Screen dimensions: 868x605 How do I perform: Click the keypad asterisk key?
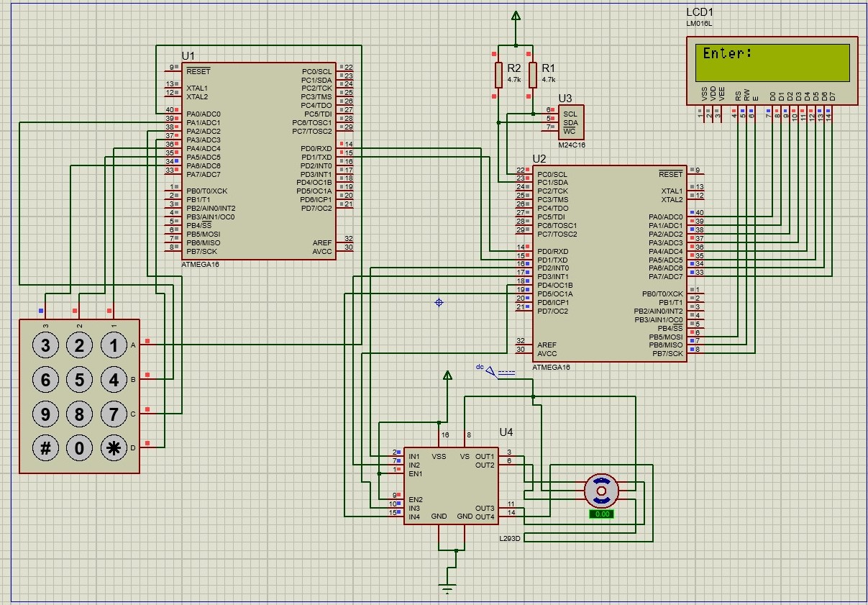click(114, 449)
